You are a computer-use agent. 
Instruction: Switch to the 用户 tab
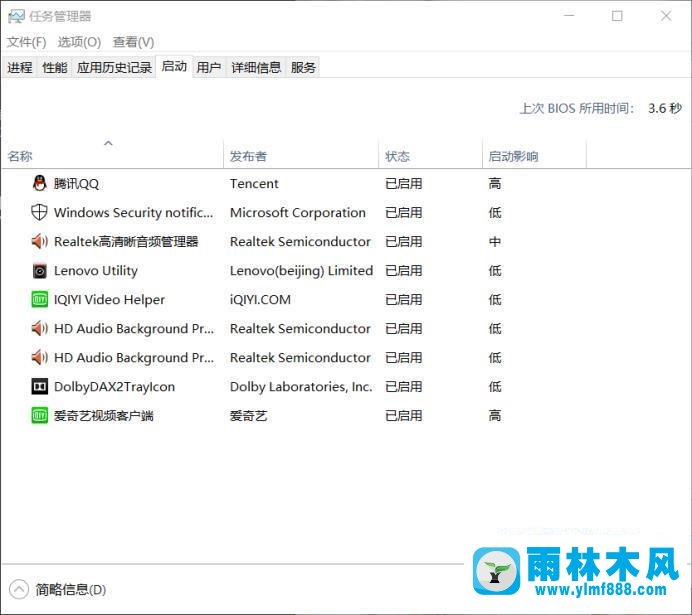(209, 68)
